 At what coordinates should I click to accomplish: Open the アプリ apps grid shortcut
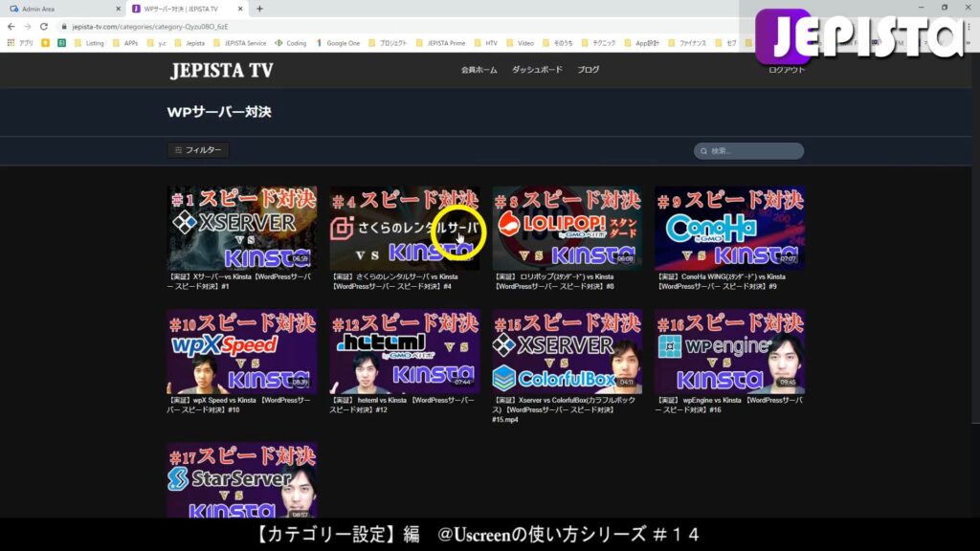[20, 43]
